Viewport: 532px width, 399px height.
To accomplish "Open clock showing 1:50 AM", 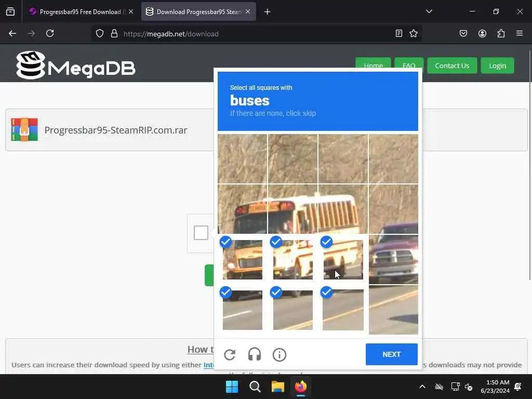I will pos(495,387).
